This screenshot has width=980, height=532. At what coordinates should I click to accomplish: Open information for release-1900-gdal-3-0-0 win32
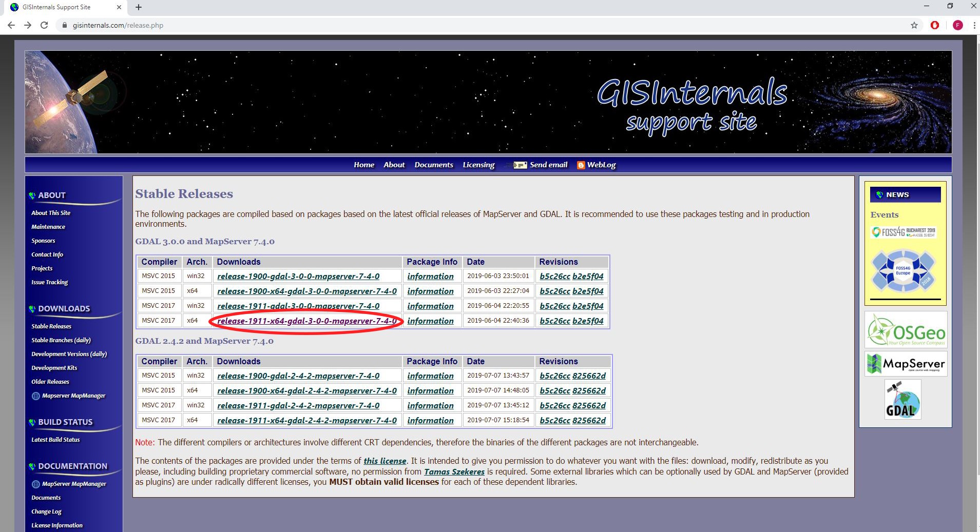430,276
